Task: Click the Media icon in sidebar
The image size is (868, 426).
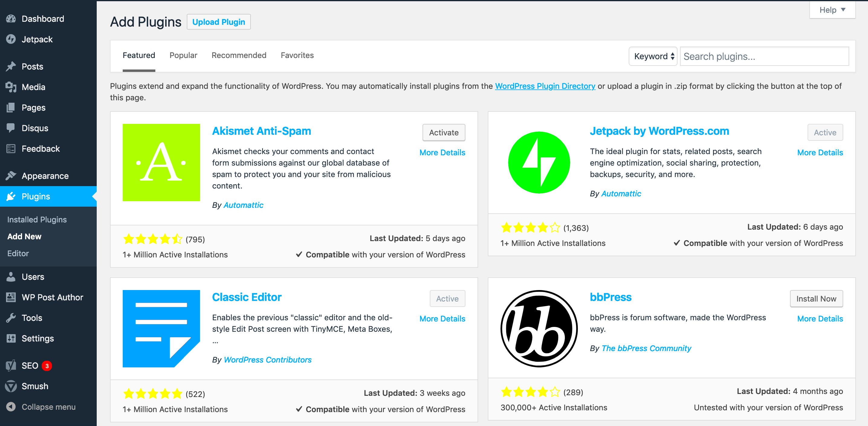Action: pyautogui.click(x=11, y=87)
